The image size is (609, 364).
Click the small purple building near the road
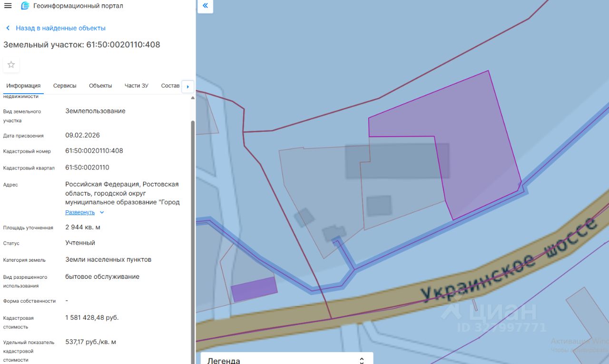pyautogui.click(x=254, y=289)
